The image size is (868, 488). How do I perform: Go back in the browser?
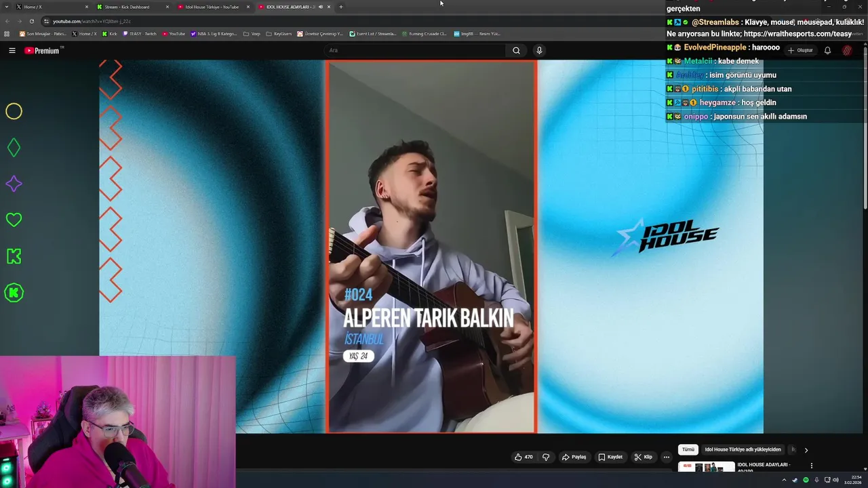point(8,21)
